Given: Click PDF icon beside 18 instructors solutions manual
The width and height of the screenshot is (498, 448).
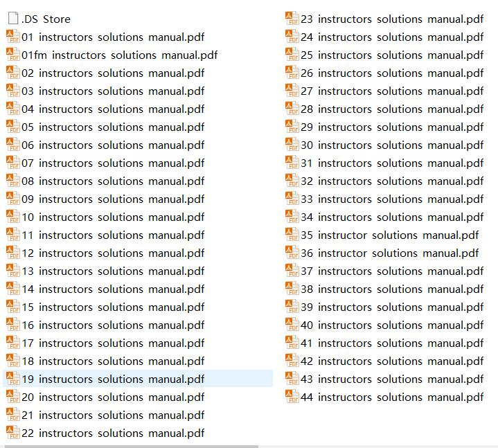Looking at the screenshot, I should [13, 360].
